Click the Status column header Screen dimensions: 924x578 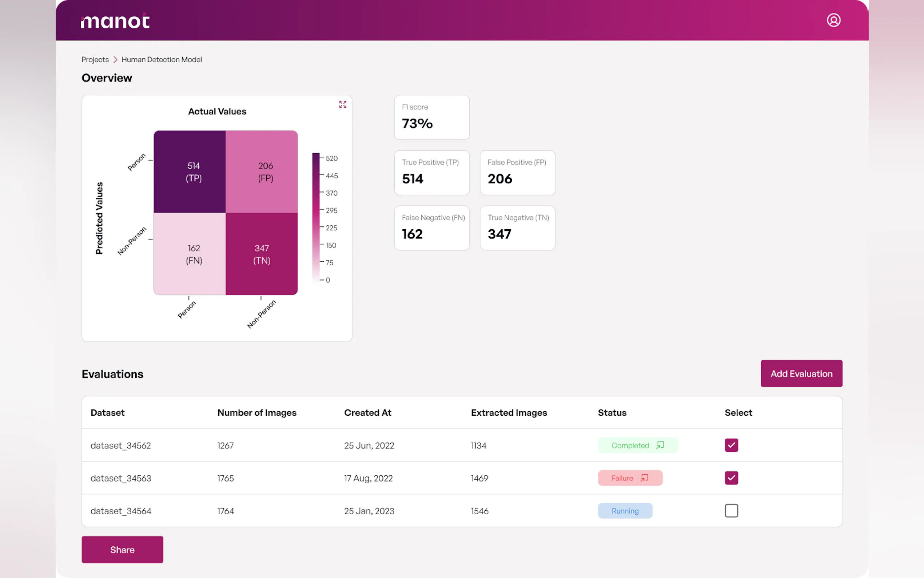click(x=612, y=412)
